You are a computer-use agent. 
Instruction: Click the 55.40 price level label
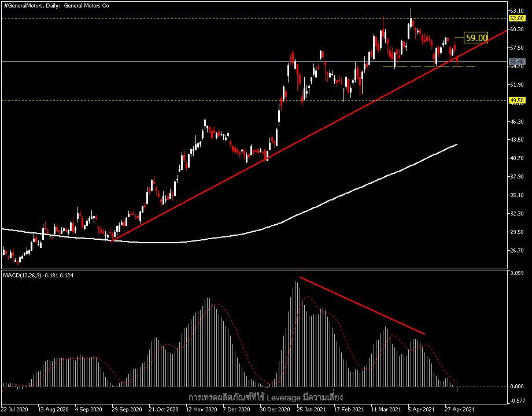517,60
